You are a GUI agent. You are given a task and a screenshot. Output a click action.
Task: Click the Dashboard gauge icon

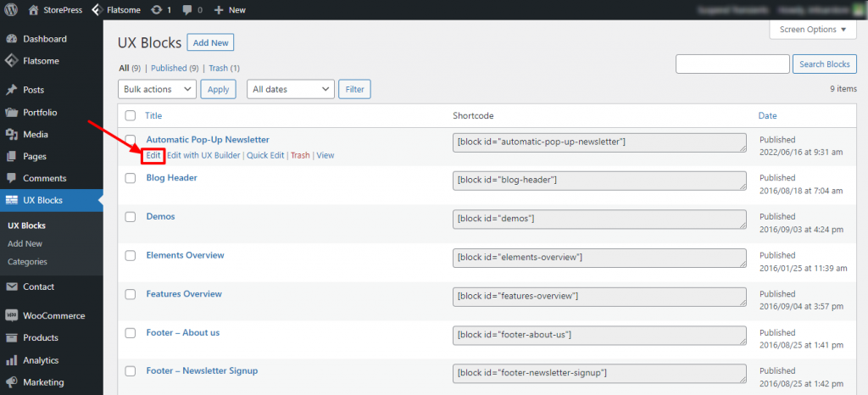tap(11, 39)
